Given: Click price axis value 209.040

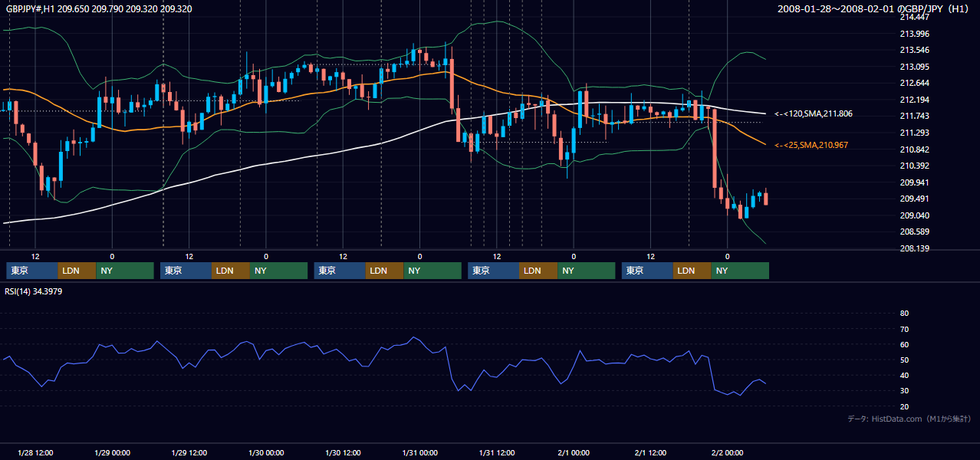Looking at the screenshot, I should (914, 215).
